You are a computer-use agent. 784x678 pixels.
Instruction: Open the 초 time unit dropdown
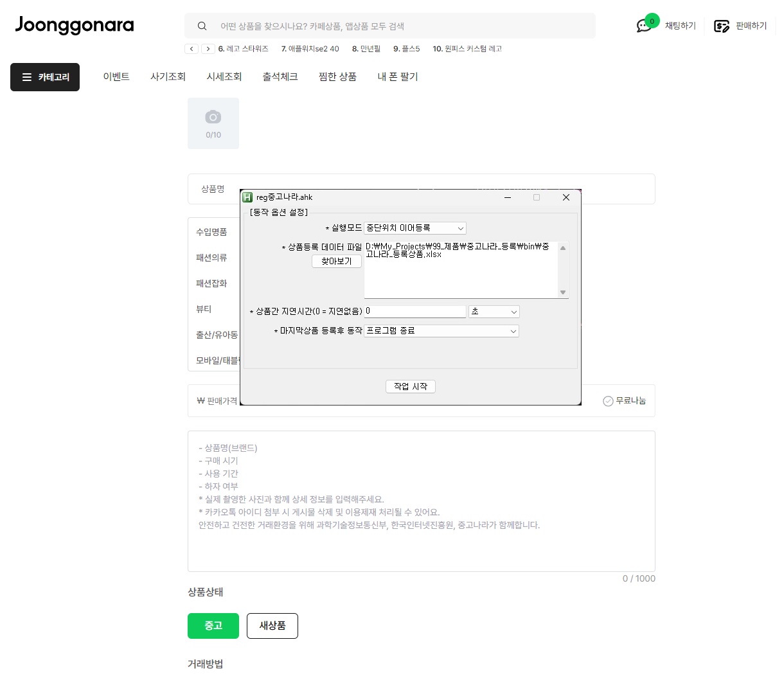click(x=494, y=312)
